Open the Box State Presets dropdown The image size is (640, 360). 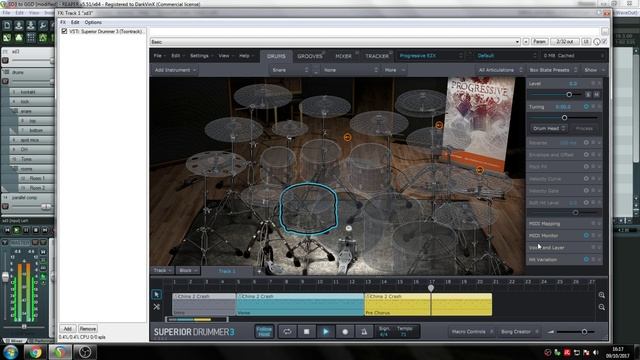(x=553, y=70)
